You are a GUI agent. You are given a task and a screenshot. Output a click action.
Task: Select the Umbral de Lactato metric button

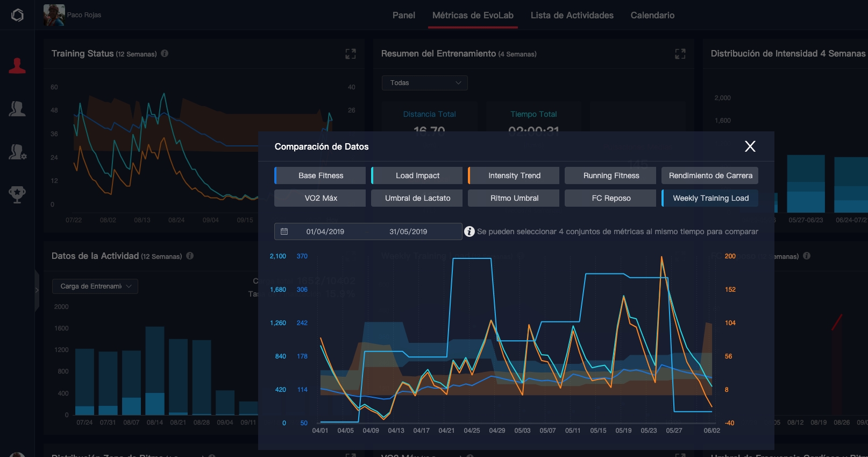tap(417, 198)
